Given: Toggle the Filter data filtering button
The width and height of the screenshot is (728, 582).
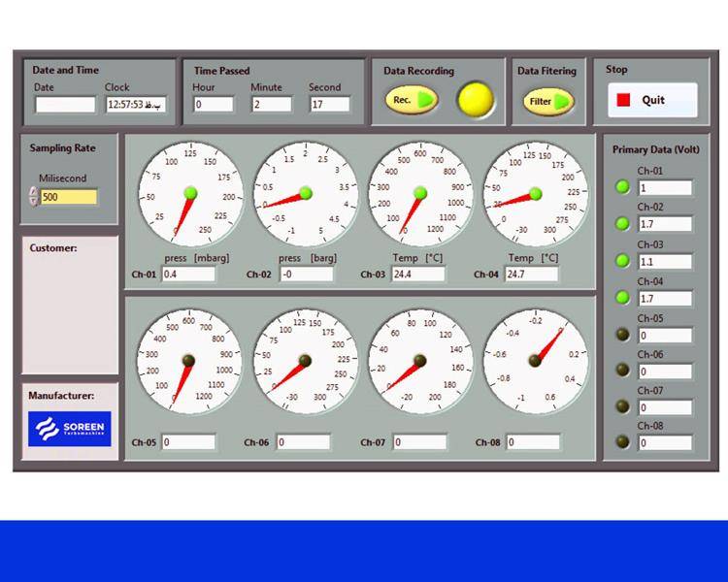Looking at the screenshot, I should [548, 101].
